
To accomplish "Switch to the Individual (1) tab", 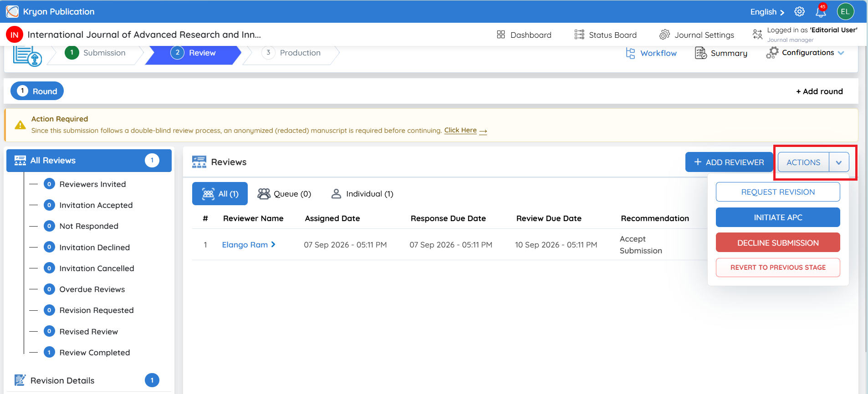I will (362, 194).
